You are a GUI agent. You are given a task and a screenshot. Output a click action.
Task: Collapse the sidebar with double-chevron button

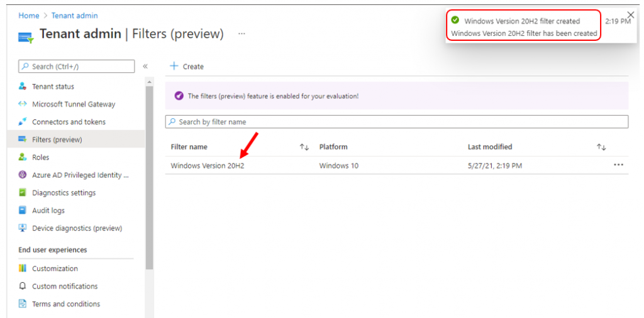coord(145,67)
